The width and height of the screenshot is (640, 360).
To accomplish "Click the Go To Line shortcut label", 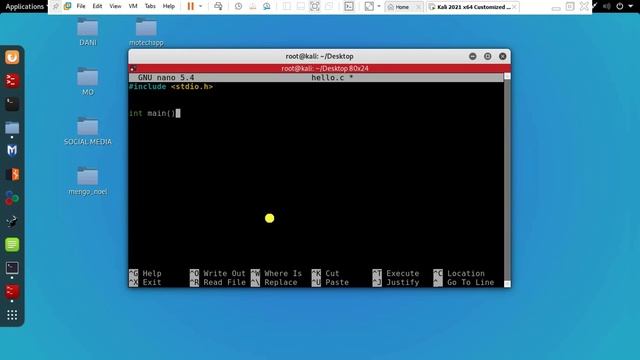I will pyautogui.click(x=471, y=282).
